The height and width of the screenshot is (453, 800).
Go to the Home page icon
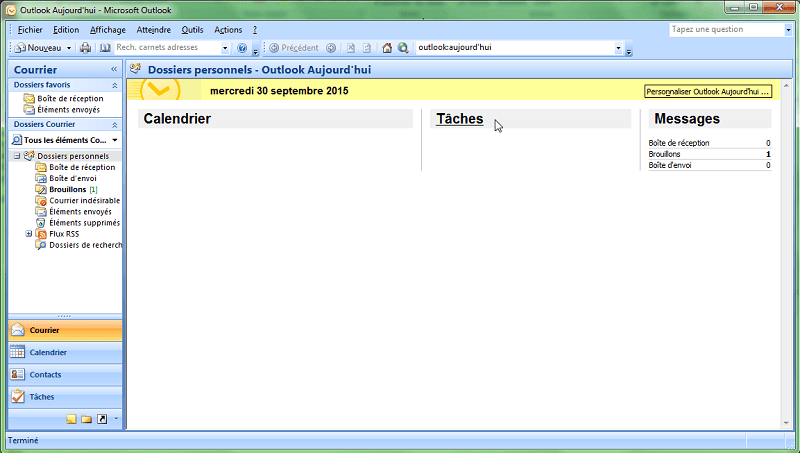click(387, 48)
